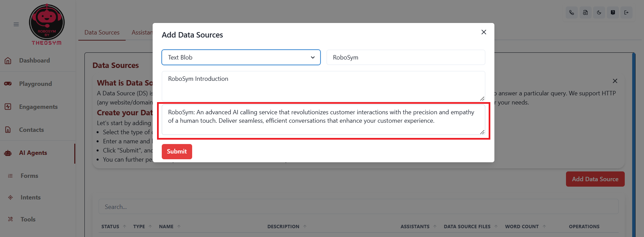This screenshot has height=237, width=644.
Task: Select AI Agents in the sidebar
Action: 33,153
